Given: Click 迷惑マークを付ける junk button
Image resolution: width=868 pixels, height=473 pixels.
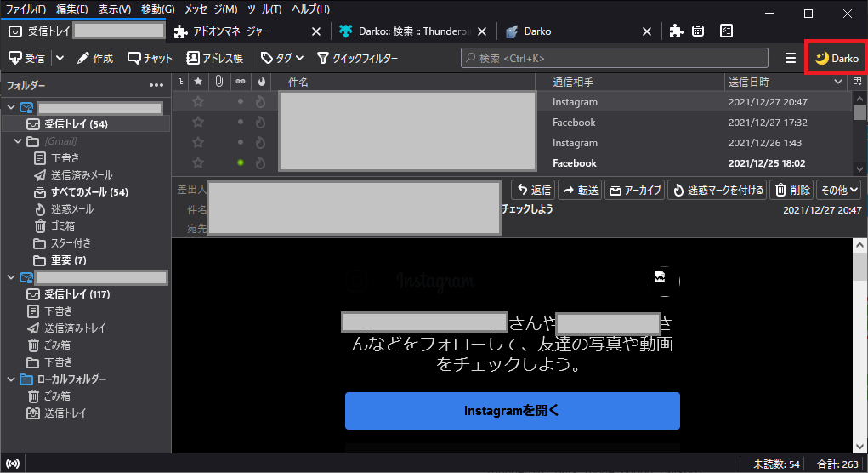Looking at the screenshot, I should 718,190.
